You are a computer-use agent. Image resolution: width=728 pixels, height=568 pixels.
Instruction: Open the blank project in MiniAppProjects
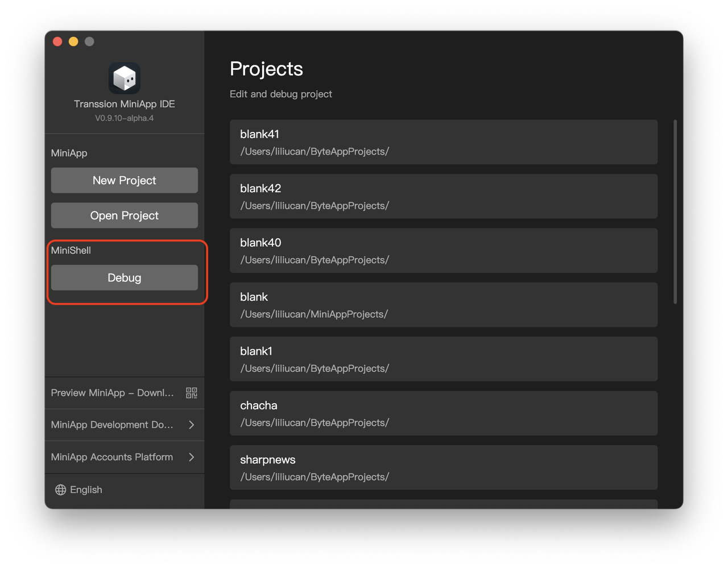pos(444,305)
